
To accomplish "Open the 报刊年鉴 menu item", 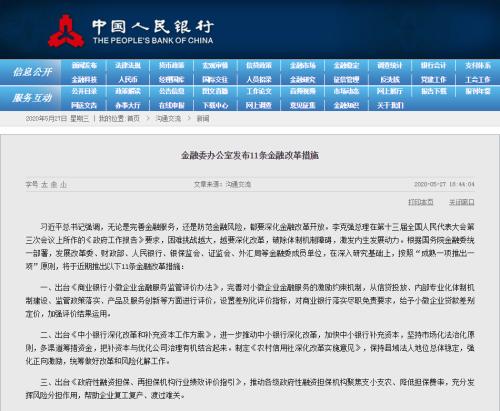I will pyautogui.click(x=478, y=91).
